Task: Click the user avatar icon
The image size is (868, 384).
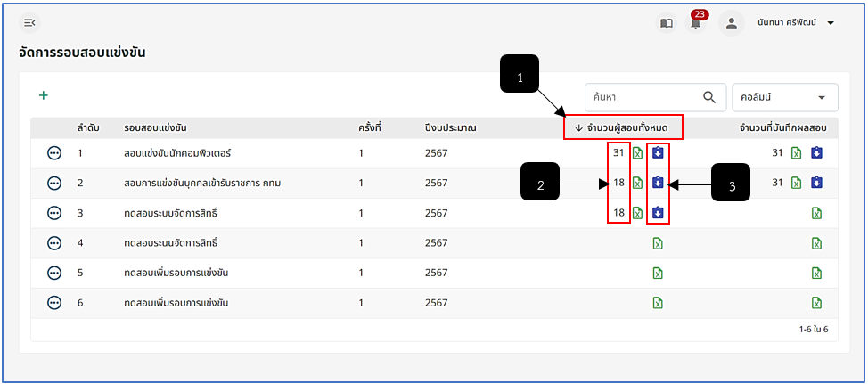Action: (x=732, y=23)
